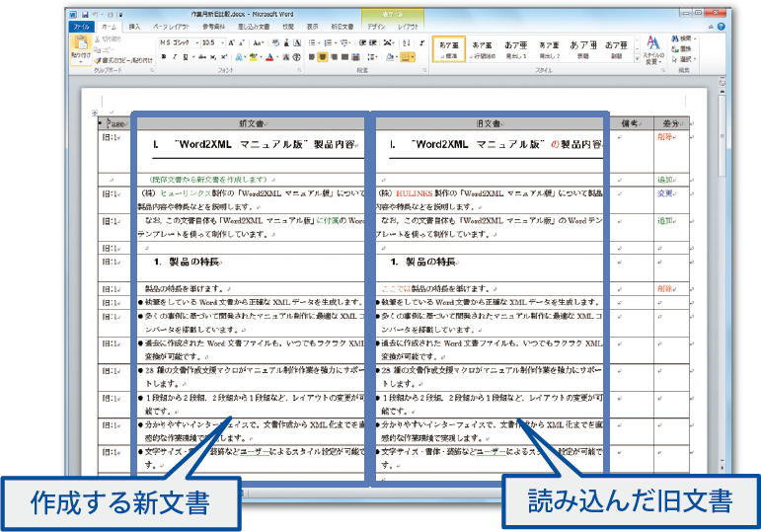Click the Replace (置換) button
This screenshot has height=532, width=761.
pos(684,48)
